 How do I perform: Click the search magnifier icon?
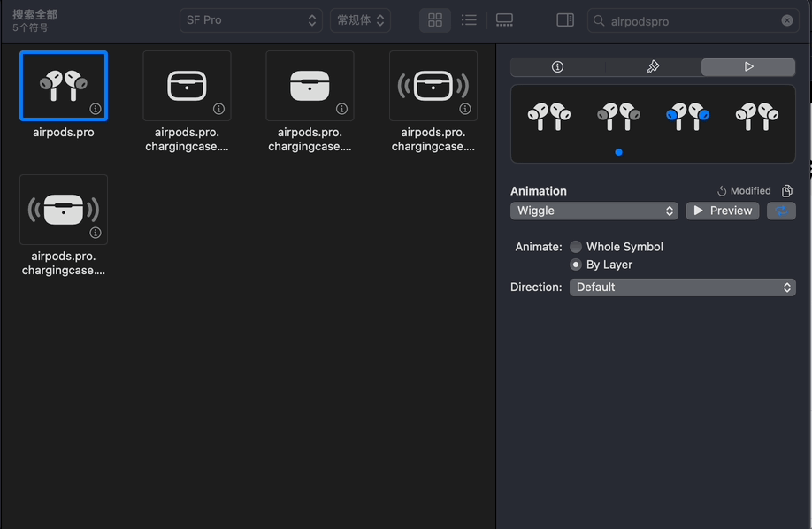coord(599,20)
